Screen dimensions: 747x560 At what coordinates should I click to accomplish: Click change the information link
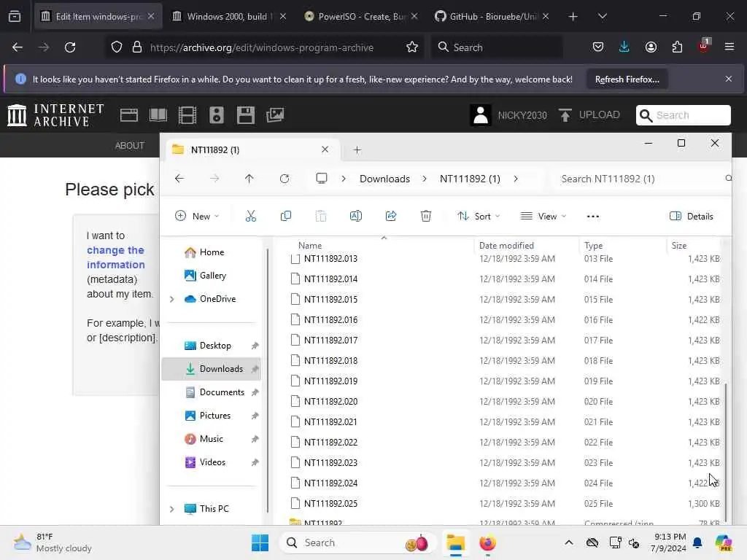[x=116, y=257]
